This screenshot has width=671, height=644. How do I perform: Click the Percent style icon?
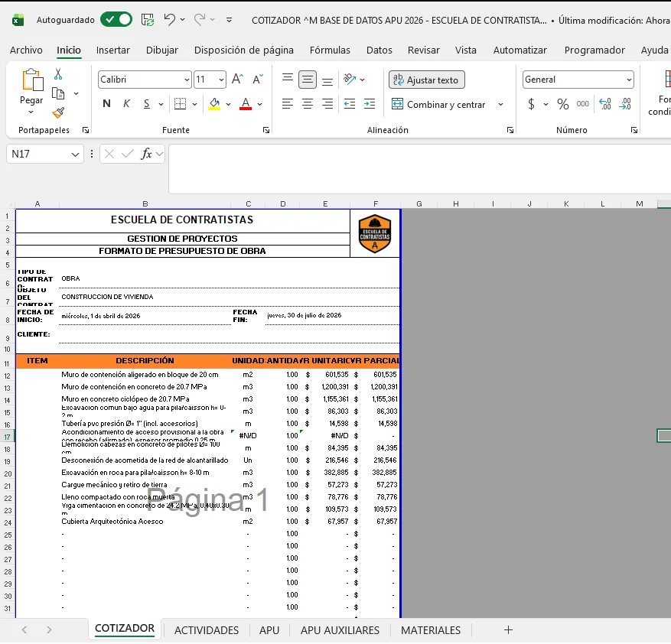click(562, 104)
